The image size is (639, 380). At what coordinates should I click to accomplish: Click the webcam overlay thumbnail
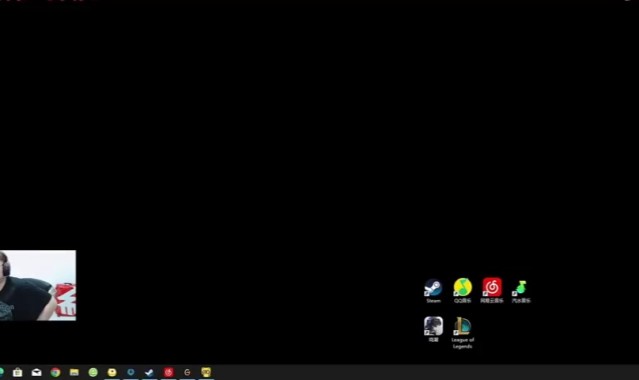coord(38,285)
